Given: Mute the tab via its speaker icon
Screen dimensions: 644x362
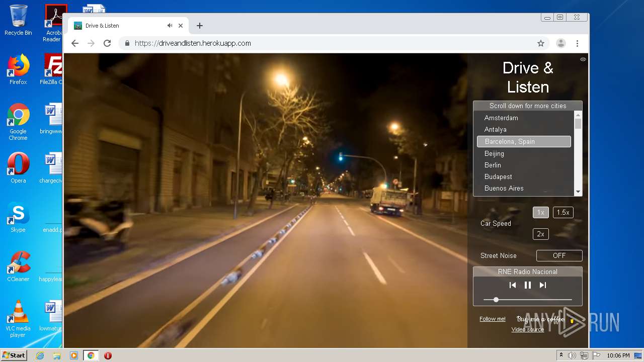Looking at the screenshot, I should coord(170,26).
